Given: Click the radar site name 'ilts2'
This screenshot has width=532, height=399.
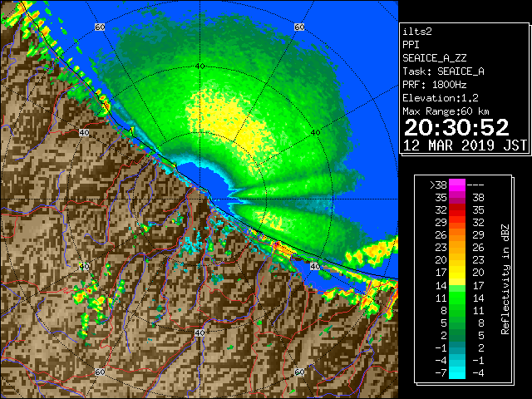Looking at the screenshot, I should (417, 32).
